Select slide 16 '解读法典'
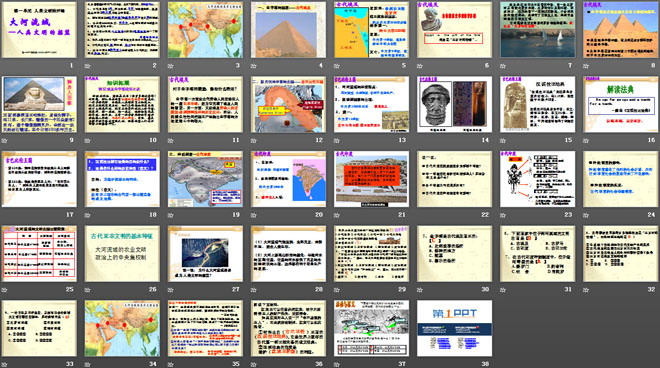The height and width of the screenshot is (368, 660). pos(621,104)
